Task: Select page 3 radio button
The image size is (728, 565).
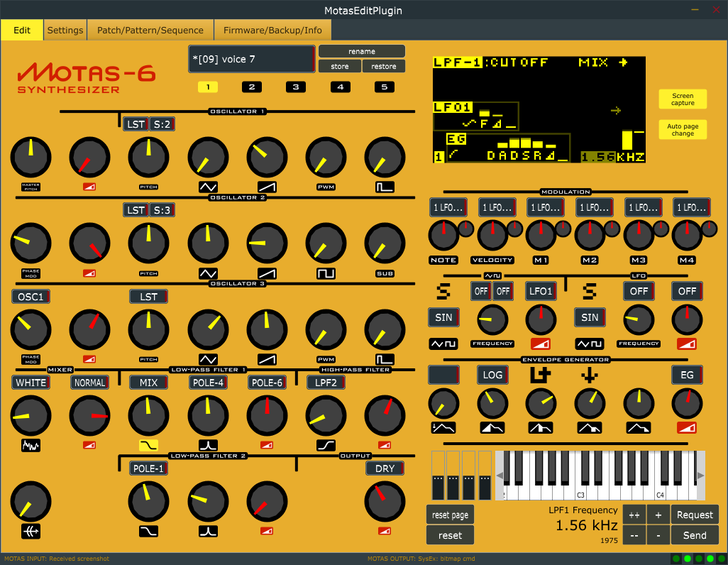Action: pyautogui.click(x=296, y=87)
